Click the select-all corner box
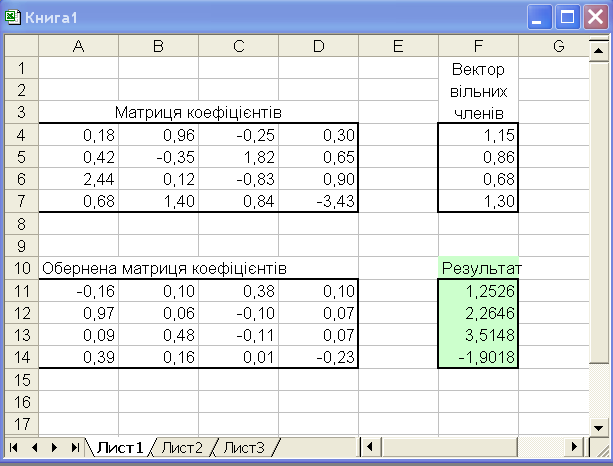This screenshot has height=466, width=613. [22, 46]
